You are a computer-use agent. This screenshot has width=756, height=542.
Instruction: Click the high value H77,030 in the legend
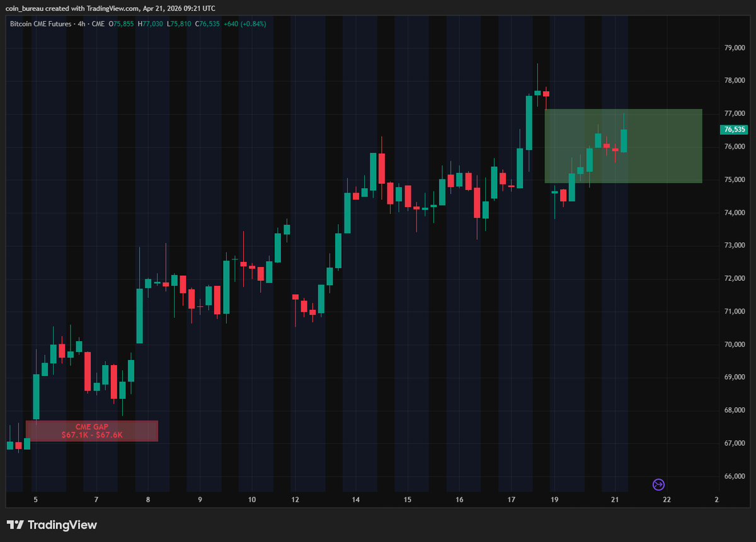point(150,24)
